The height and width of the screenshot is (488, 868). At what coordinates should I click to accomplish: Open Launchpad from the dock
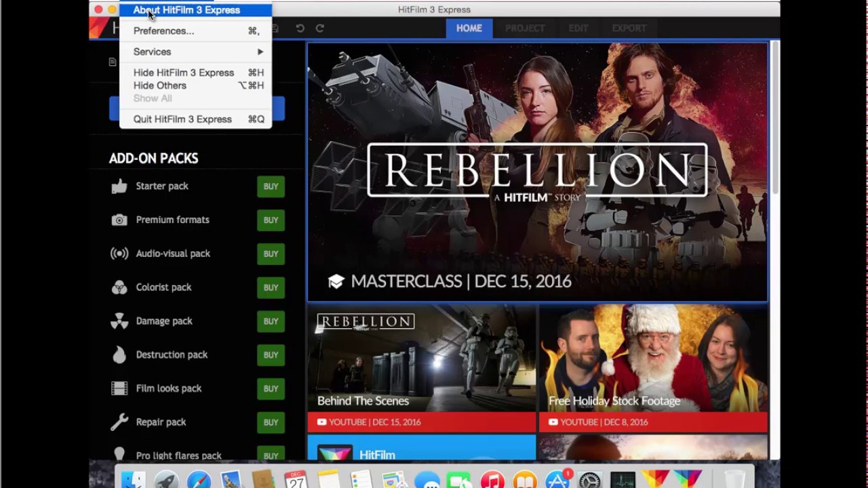tap(166, 480)
